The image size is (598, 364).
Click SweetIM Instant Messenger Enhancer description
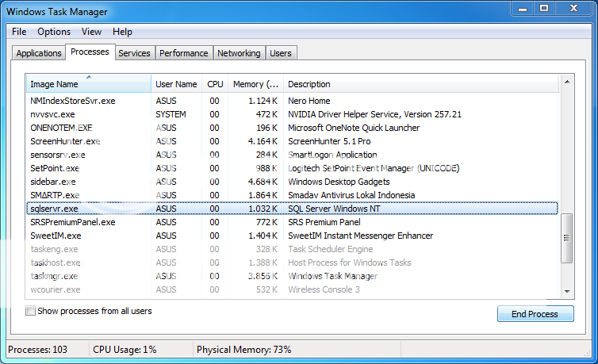pyautogui.click(x=360, y=236)
